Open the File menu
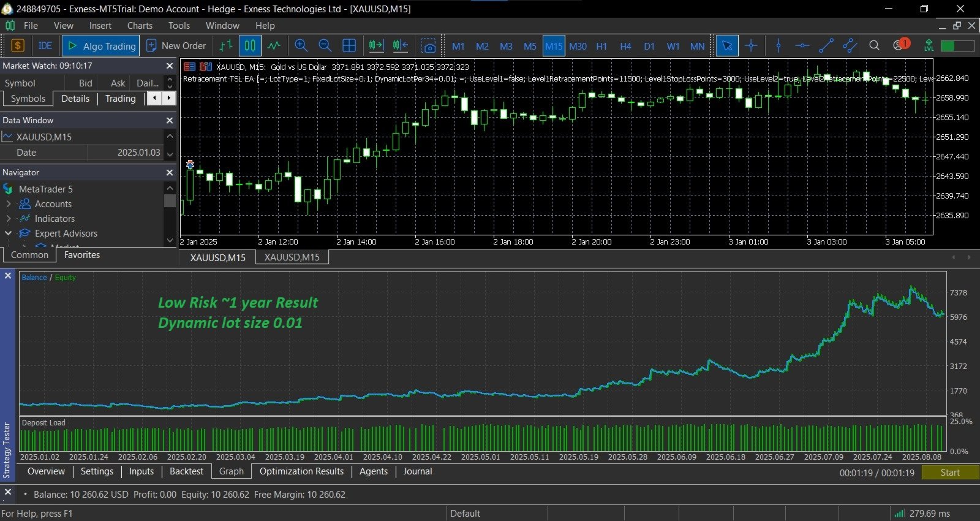Image resolution: width=980 pixels, height=521 pixels. click(31, 26)
